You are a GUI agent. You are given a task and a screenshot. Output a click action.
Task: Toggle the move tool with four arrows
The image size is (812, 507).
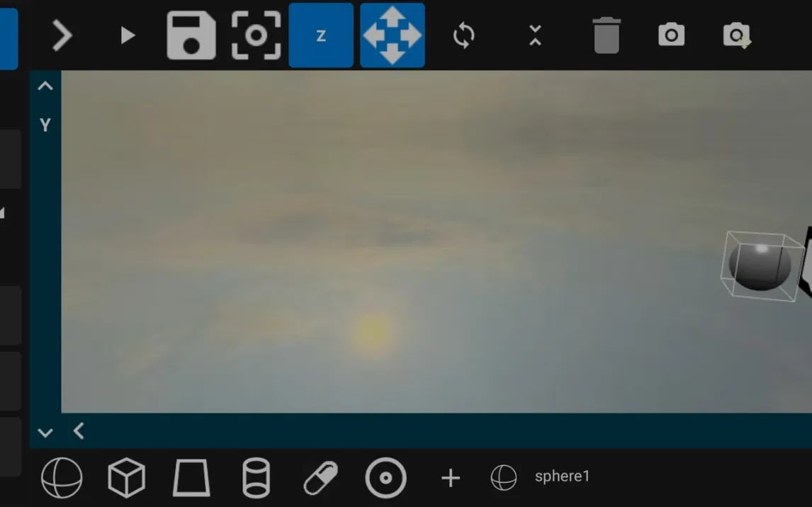pos(393,35)
